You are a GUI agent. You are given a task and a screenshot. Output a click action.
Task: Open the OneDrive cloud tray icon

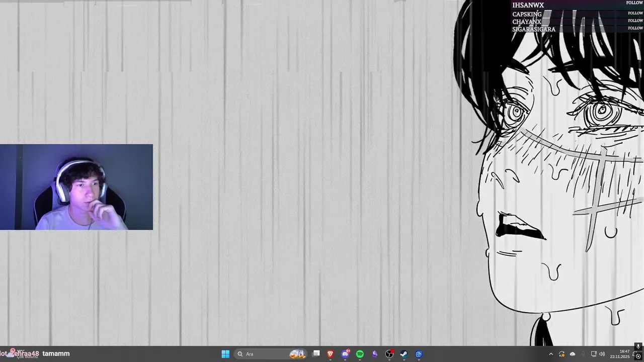coord(573,354)
